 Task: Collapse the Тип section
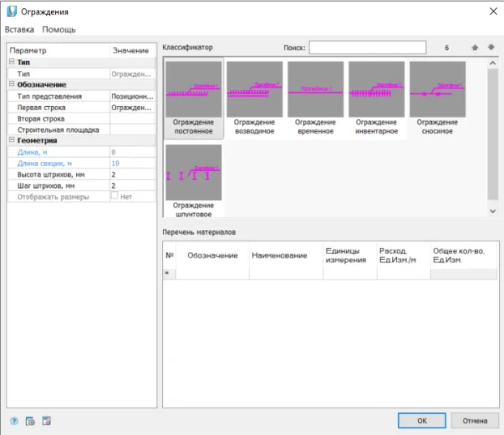pyautogui.click(x=11, y=62)
